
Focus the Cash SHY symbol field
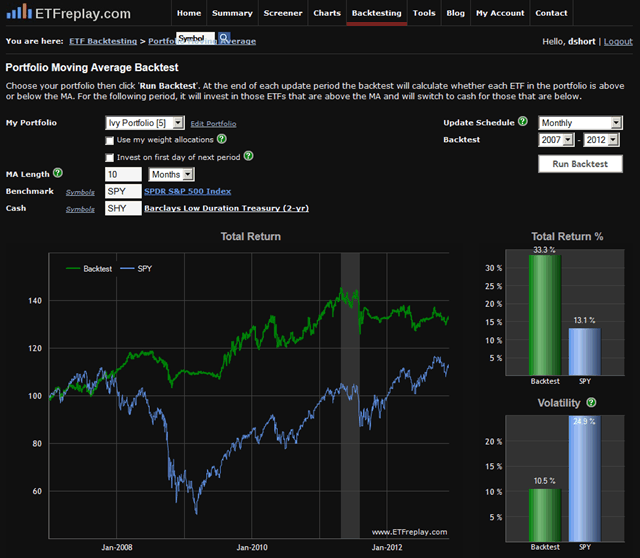123,209
